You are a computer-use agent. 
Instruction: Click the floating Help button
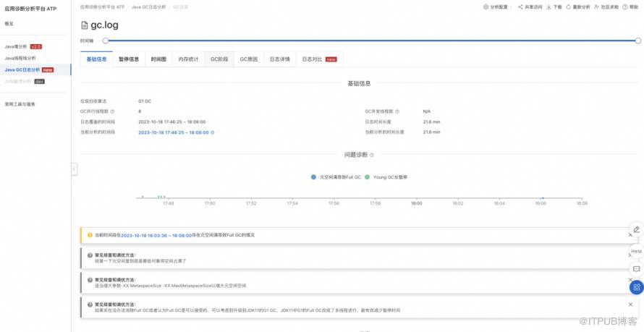(x=636, y=251)
